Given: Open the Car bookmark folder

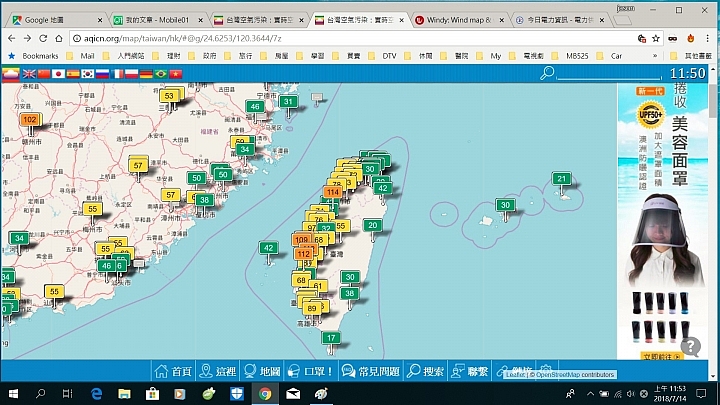Looking at the screenshot, I should [x=609, y=56].
